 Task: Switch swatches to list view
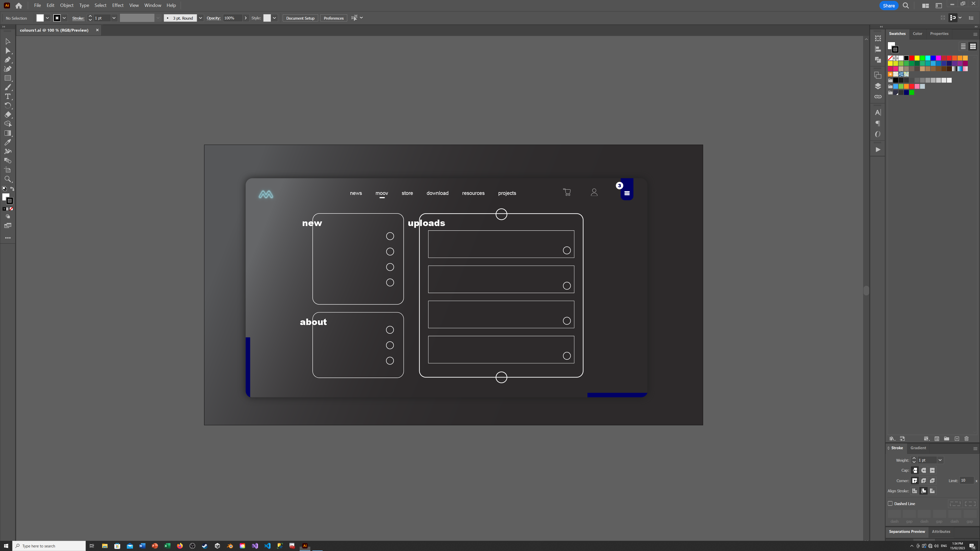[x=963, y=46]
